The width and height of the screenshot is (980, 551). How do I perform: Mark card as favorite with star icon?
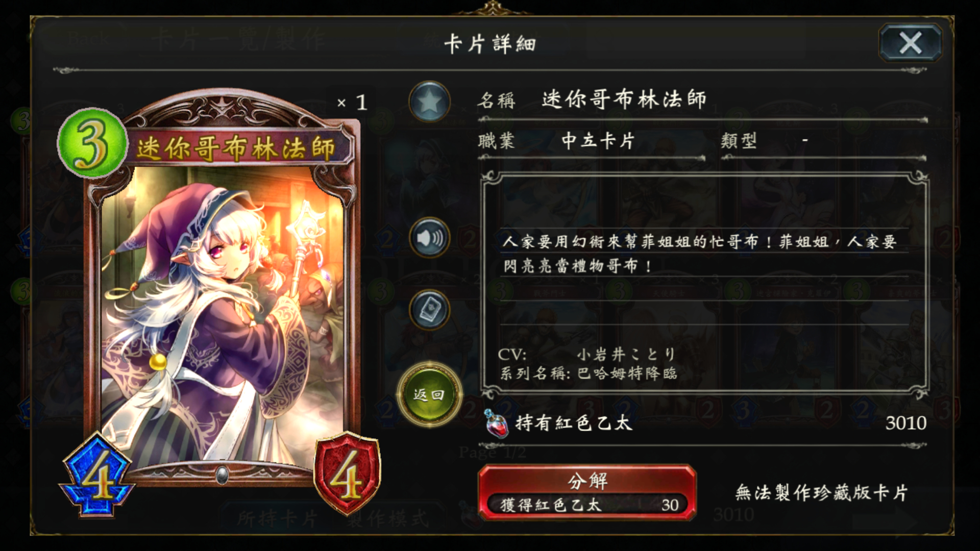pyautogui.click(x=430, y=102)
